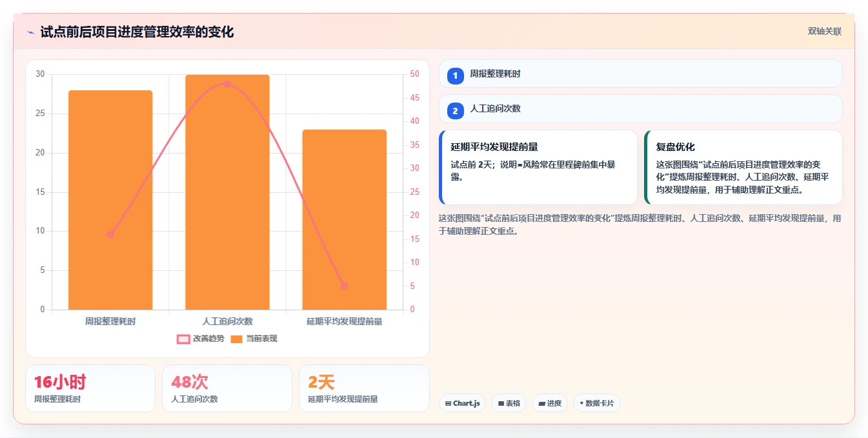The image size is (868, 438).
Task: Click the 复盘优化 info card
Action: (x=743, y=167)
